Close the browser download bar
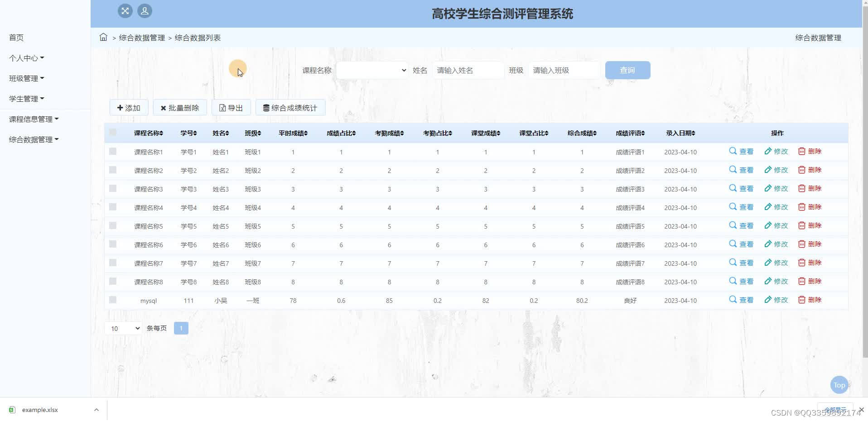This screenshot has height=421, width=868. 861,409
